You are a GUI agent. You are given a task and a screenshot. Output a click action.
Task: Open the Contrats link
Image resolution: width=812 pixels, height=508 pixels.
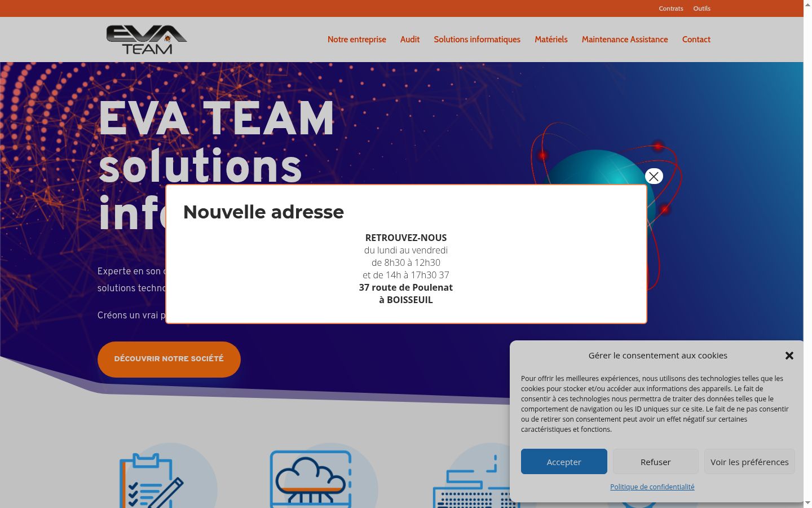(x=671, y=8)
